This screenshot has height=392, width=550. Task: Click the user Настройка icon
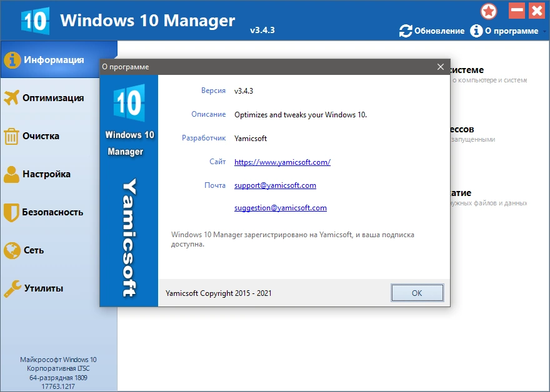tap(11, 174)
